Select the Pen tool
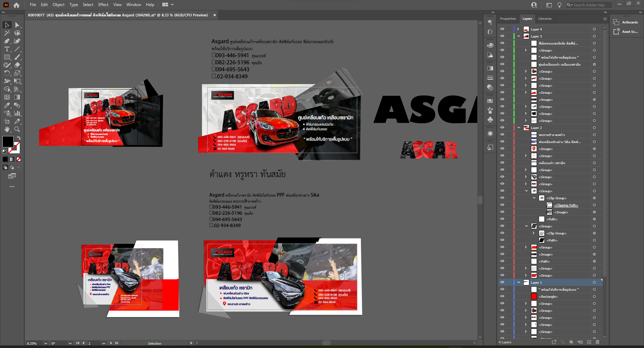 coord(7,41)
